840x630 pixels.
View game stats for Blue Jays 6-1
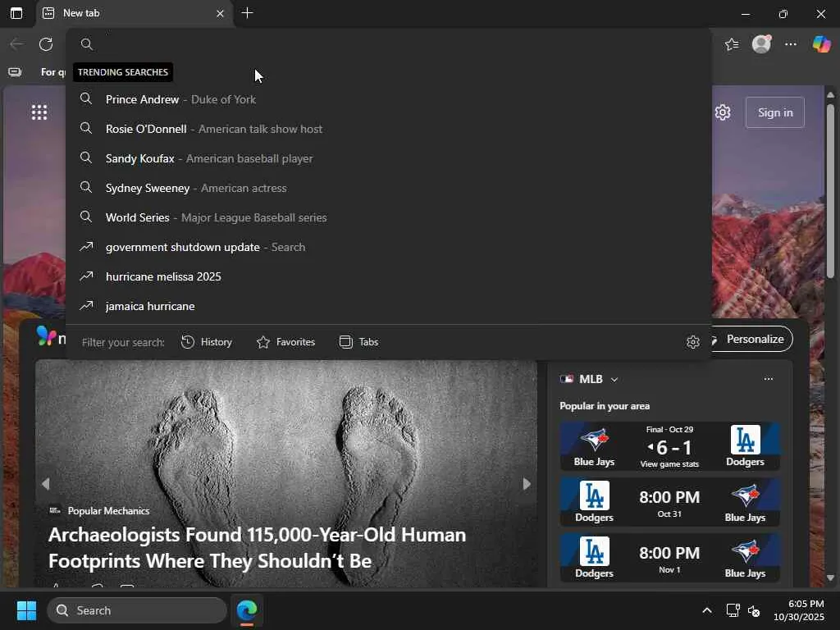point(669,464)
